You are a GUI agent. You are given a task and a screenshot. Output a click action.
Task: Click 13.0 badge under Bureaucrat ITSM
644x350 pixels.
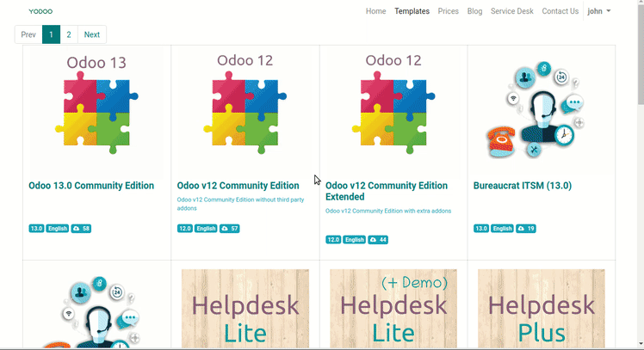pyautogui.click(x=481, y=229)
